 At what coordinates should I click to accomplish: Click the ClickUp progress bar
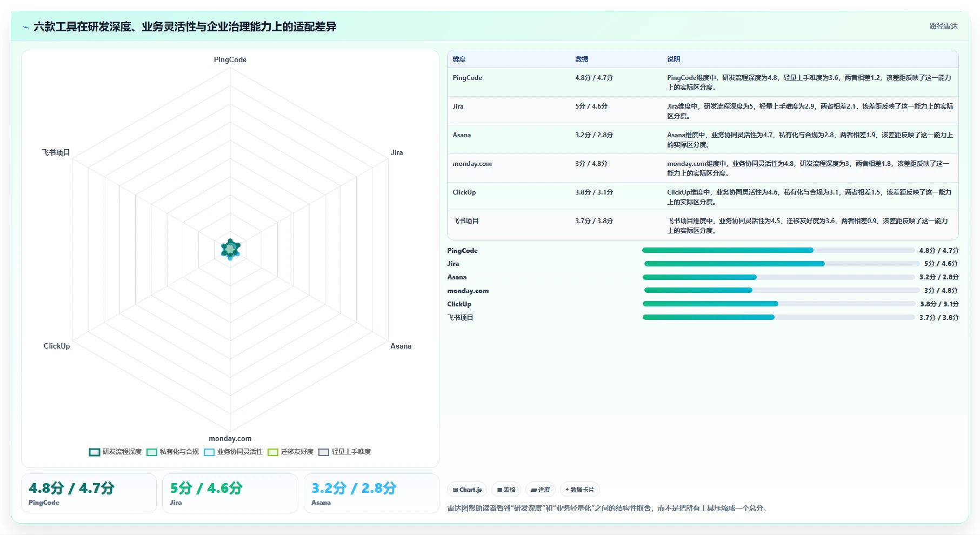click(779, 304)
